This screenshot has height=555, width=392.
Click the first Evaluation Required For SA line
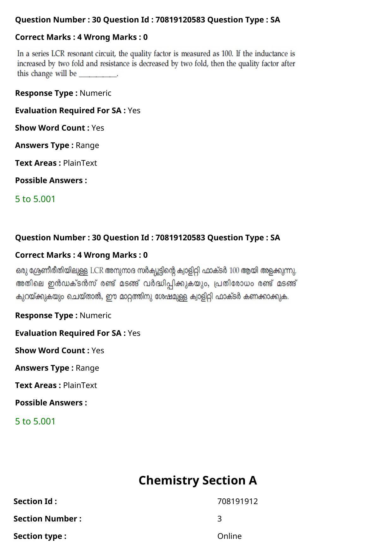78,110
